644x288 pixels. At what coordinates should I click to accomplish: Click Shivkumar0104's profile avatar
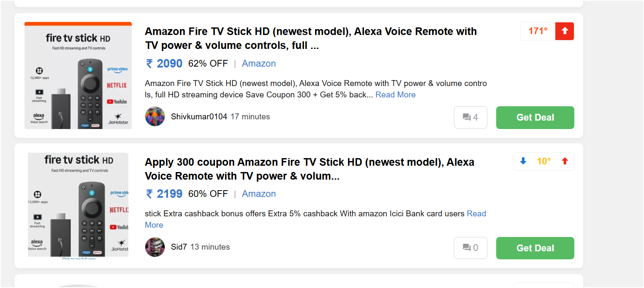pyautogui.click(x=155, y=116)
